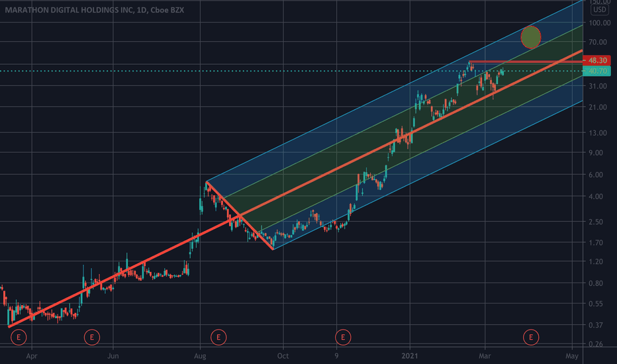Click the red 48.30 price label
This screenshot has width=617, height=364.
(597, 60)
